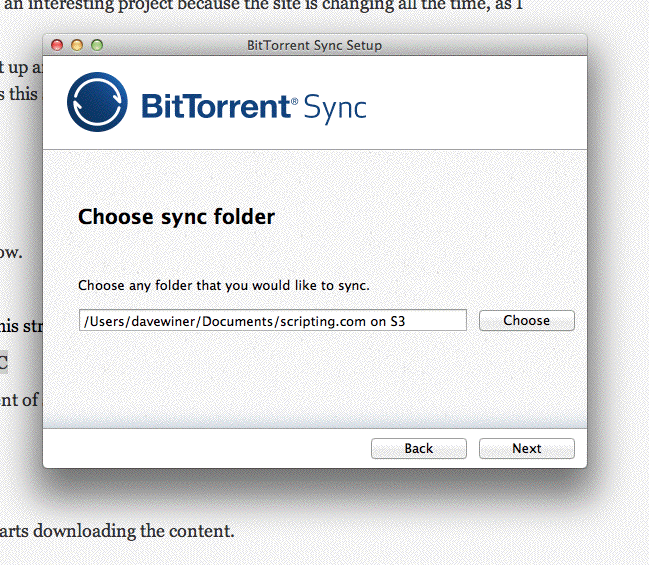Viewport: 649px width, 565px height.
Task: Click the partial background text 'nt of'
Action: pyautogui.click(x=19, y=400)
